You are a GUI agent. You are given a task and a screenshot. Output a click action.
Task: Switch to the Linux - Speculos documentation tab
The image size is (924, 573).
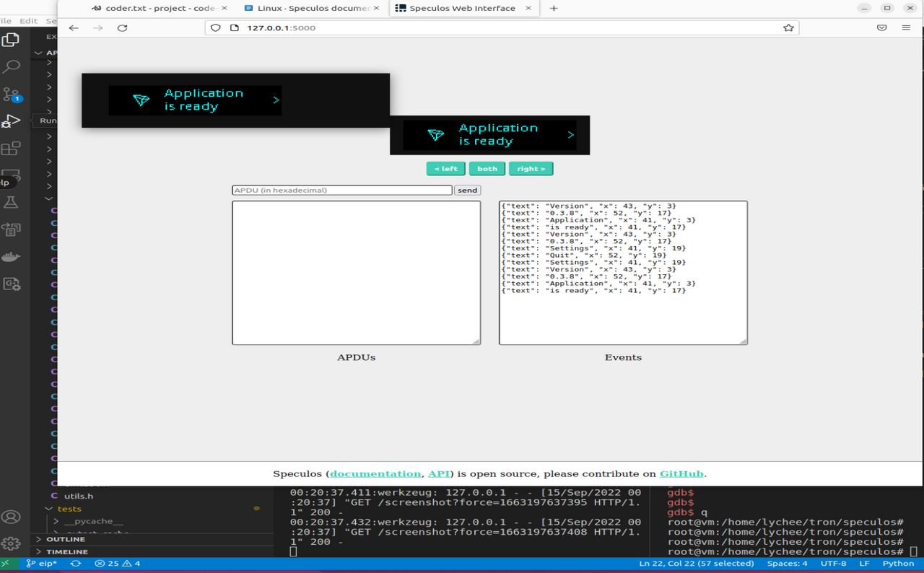coord(312,9)
